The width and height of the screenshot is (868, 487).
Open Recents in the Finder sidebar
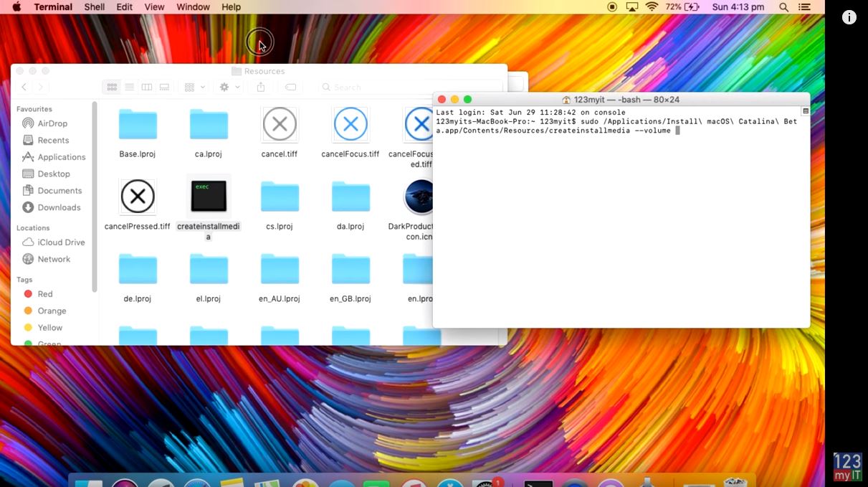(x=53, y=141)
